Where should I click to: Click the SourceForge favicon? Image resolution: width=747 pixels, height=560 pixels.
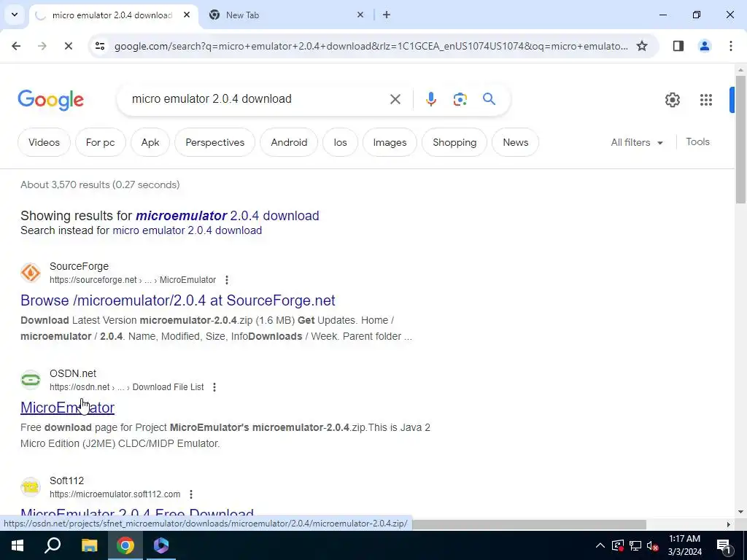pos(31,273)
